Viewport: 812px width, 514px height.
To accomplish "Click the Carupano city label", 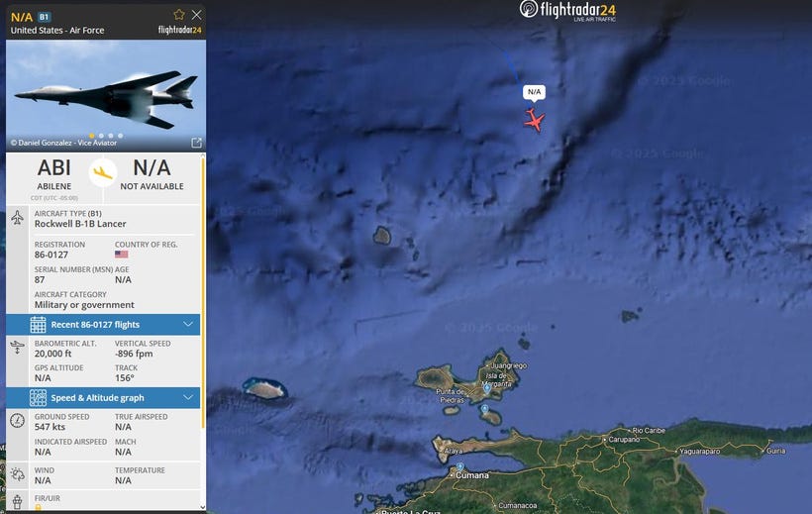I will pos(624,440).
